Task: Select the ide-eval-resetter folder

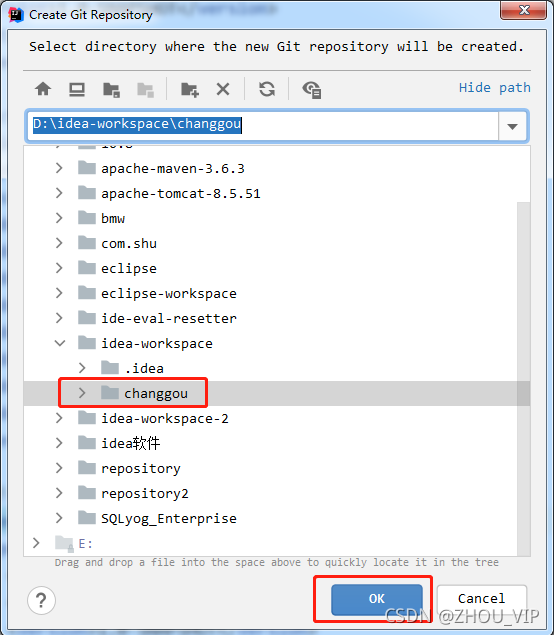Action: coord(270,318)
